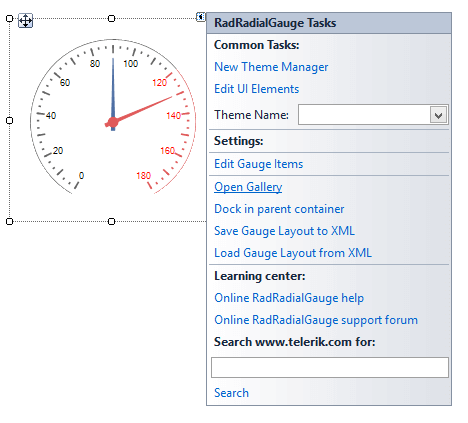Click the gauge label 180

pos(143,176)
